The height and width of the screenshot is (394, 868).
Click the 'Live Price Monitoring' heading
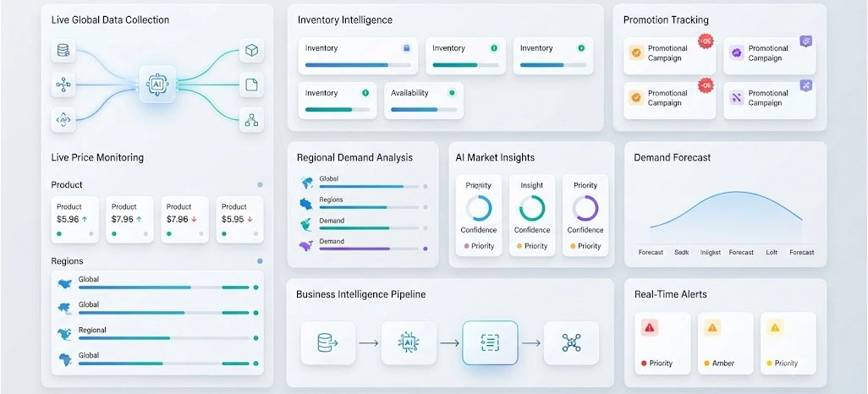(x=97, y=158)
